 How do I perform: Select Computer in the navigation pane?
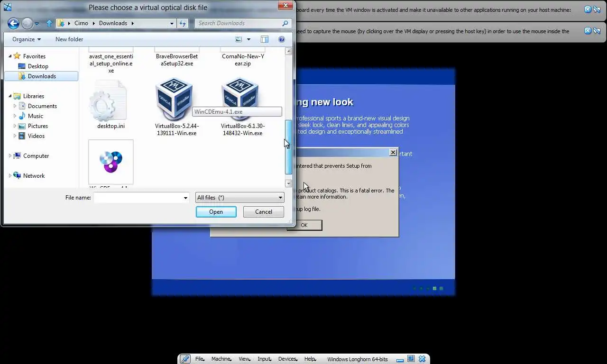tap(36, 155)
